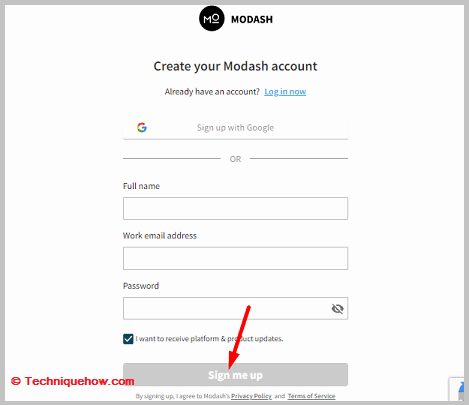The height and width of the screenshot is (405, 469).
Task: Toggle password visibility eye icon
Action: pos(337,309)
